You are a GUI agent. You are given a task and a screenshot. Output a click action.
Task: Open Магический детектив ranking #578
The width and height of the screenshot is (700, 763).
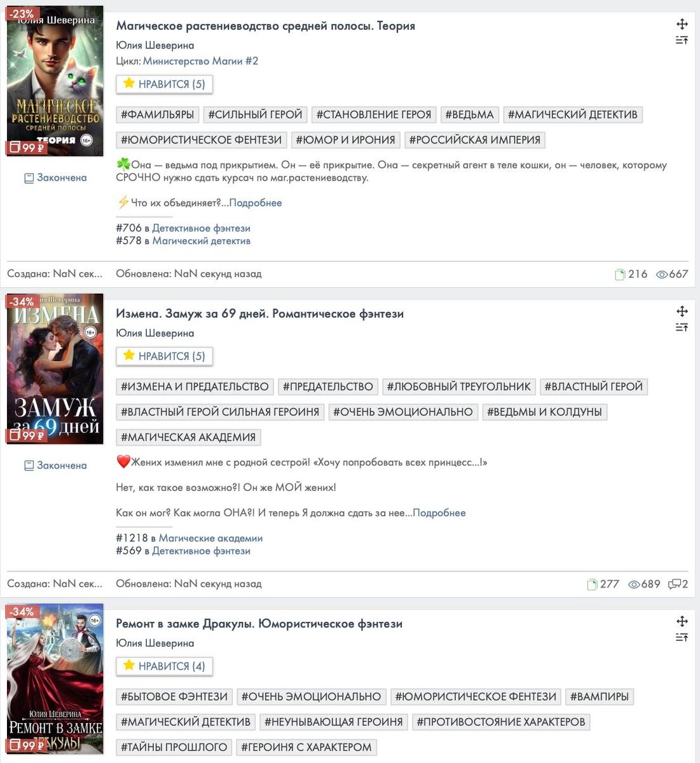point(201,241)
